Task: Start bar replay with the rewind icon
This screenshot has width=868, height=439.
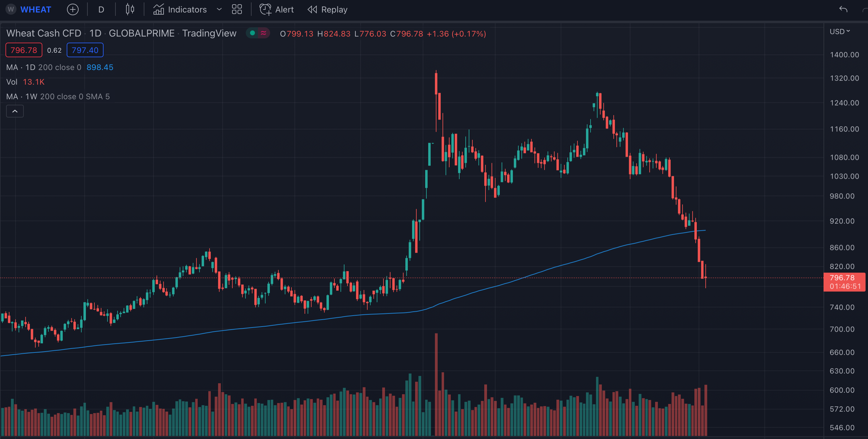Action: [x=312, y=9]
